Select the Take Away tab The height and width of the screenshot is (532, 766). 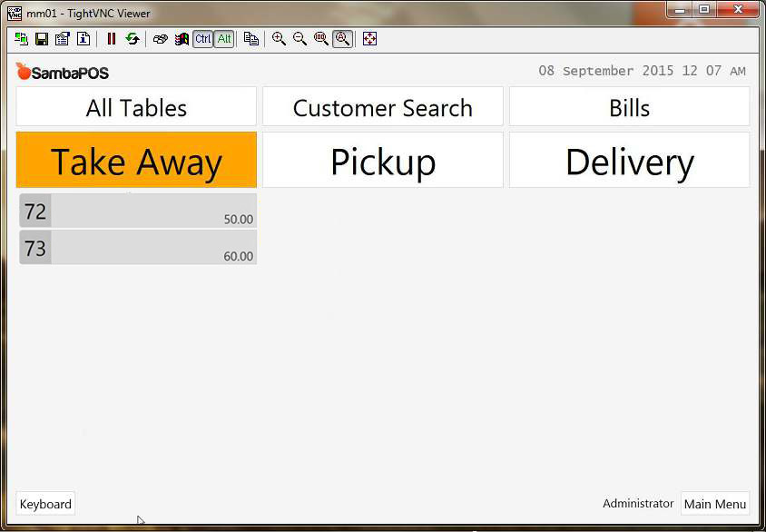[136, 160]
